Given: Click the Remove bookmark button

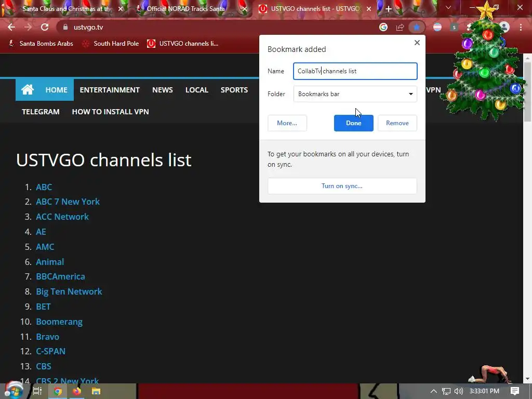Looking at the screenshot, I should pos(397,123).
